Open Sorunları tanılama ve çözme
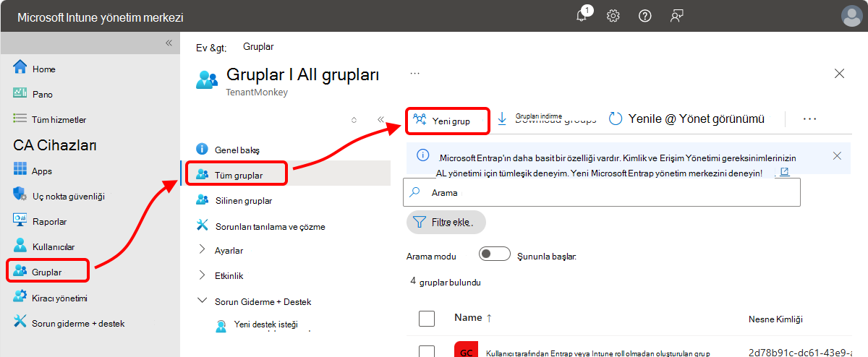The height and width of the screenshot is (357, 868). pos(270,226)
